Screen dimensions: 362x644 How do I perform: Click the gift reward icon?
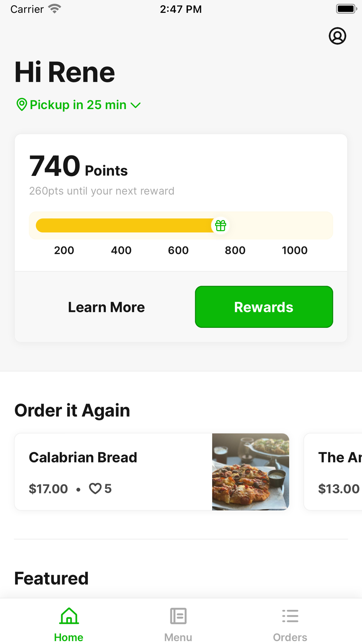(220, 226)
